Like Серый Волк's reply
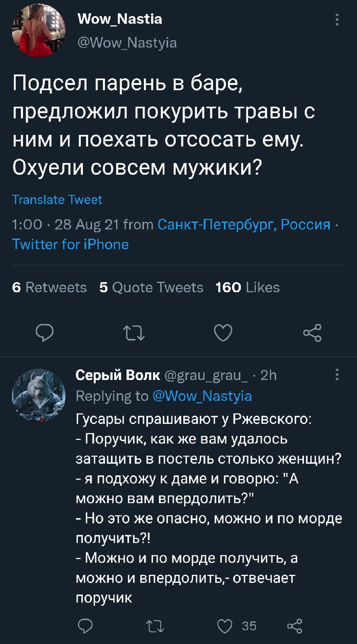This screenshot has width=357, height=644. click(224, 625)
